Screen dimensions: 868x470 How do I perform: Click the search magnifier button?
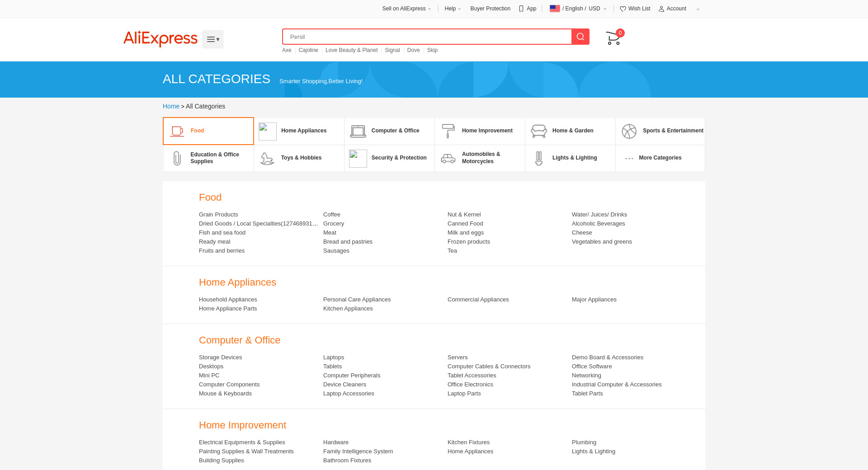[x=580, y=37]
